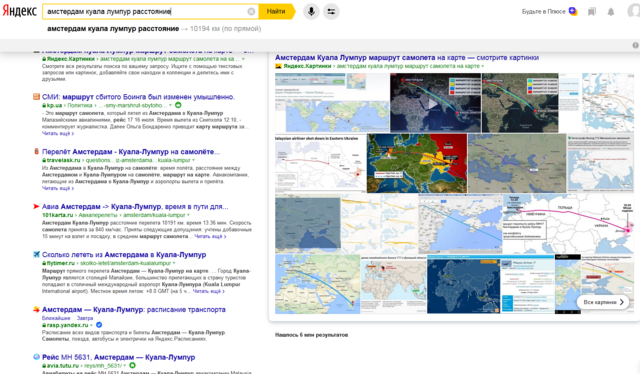Clear the search query with the X icon

[251, 11]
